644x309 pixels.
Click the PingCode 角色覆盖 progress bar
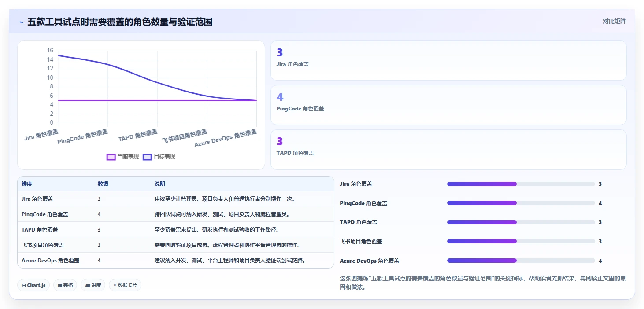pyautogui.click(x=521, y=203)
